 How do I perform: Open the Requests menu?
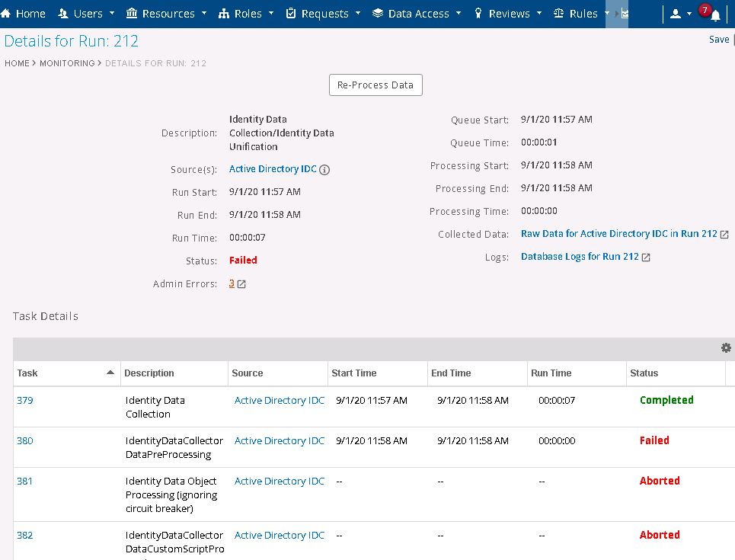click(x=322, y=14)
